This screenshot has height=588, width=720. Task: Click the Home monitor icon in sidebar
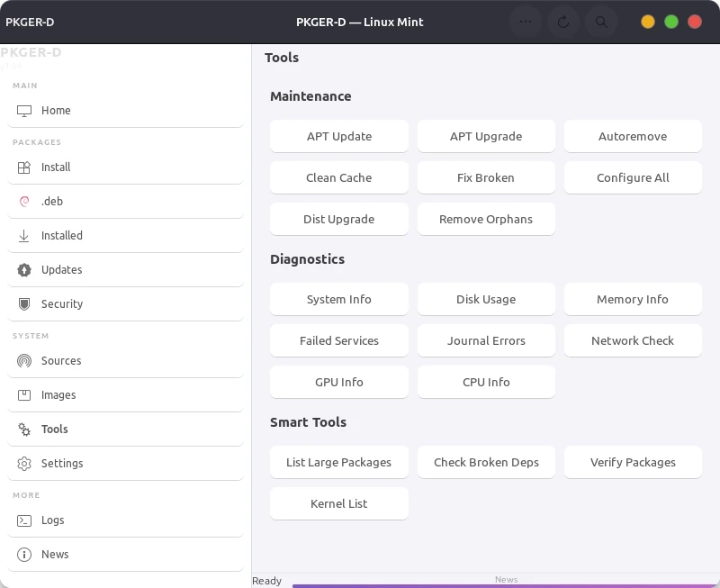click(24, 111)
